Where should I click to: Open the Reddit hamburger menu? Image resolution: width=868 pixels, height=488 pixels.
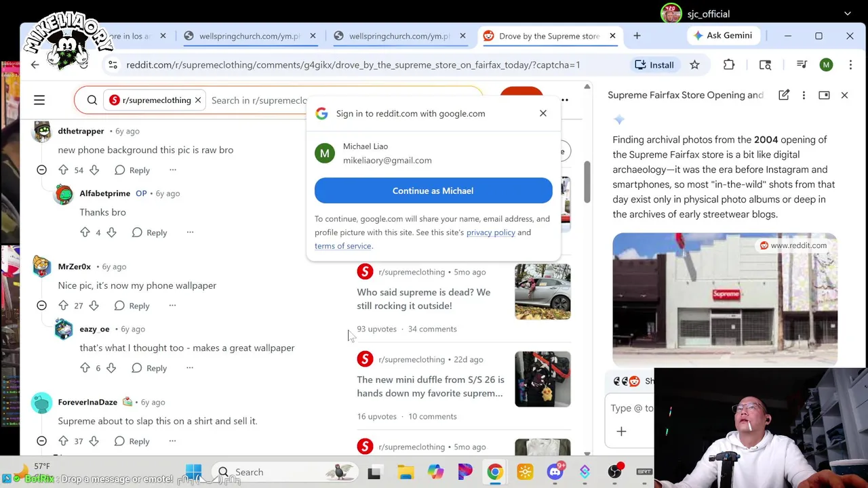[x=39, y=100]
